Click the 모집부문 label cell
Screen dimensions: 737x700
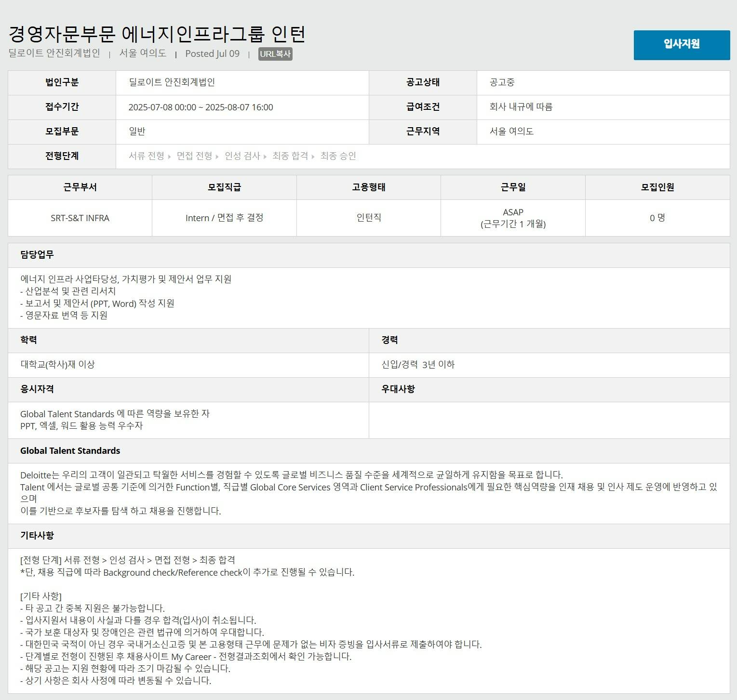(62, 132)
